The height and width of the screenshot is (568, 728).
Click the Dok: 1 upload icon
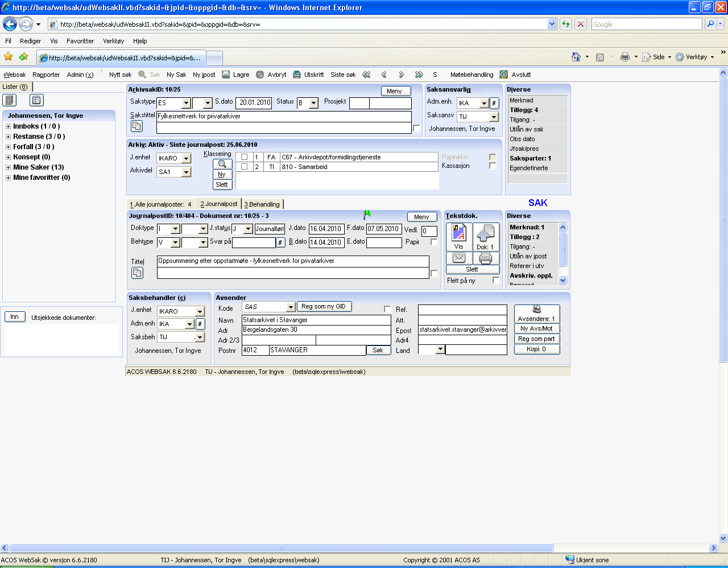tap(486, 237)
